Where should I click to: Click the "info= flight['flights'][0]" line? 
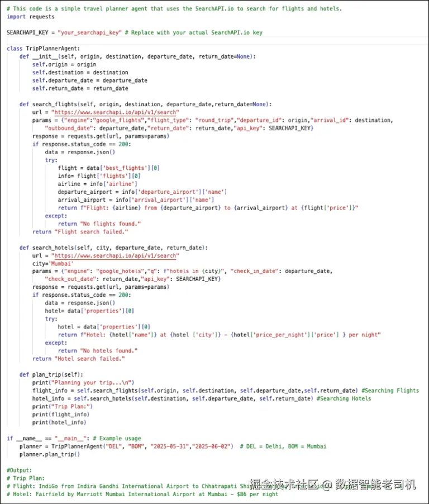99,176
